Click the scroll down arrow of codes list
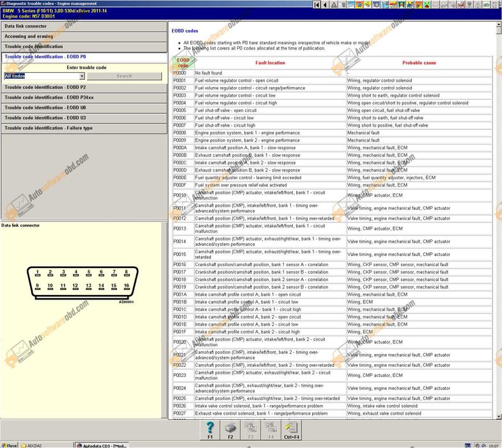The image size is (502, 448). (498, 416)
